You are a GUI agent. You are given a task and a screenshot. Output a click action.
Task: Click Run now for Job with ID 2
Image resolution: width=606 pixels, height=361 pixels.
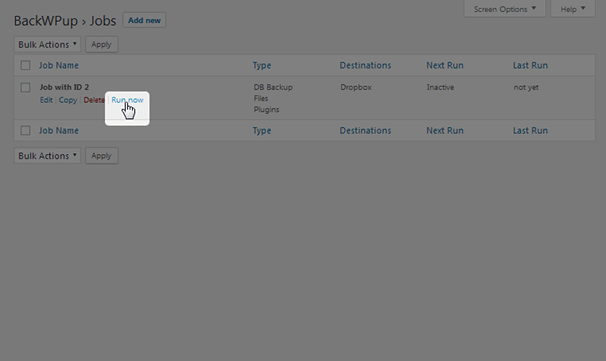pyautogui.click(x=127, y=100)
